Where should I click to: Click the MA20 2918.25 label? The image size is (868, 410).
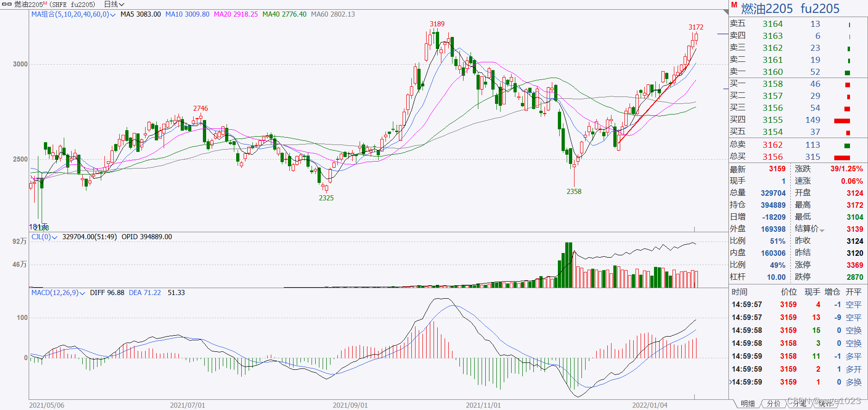(236, 14)
